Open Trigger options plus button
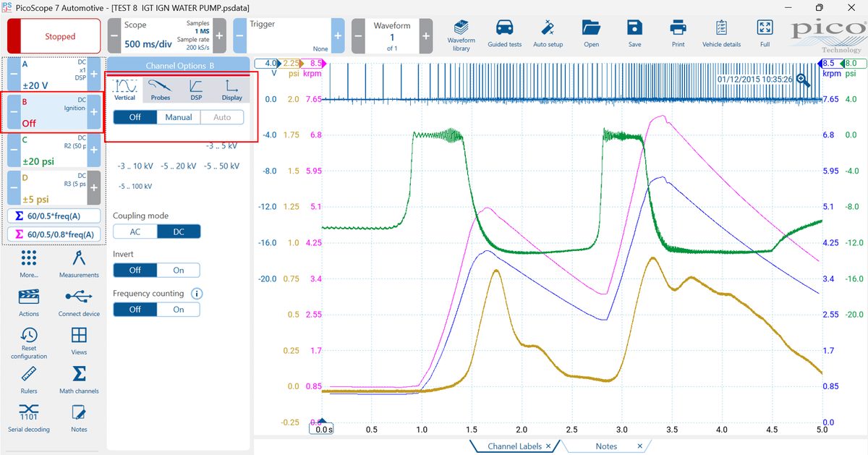The height and width of the screenshot is (455, 868). pyautogui.click(x=338, y=36)
